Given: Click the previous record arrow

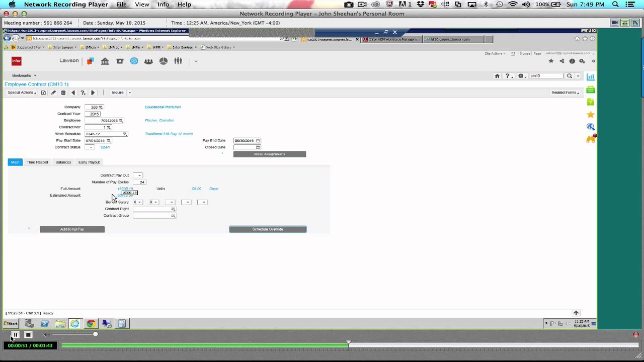Looking at the screenshot, I should click(73, 93).
